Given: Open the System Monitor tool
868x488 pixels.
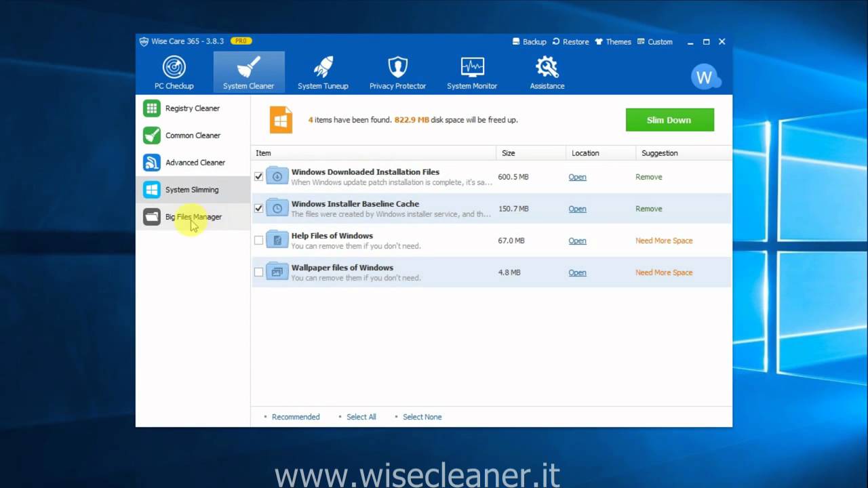Looking at the screenshot, I should [x=471, y=73].
